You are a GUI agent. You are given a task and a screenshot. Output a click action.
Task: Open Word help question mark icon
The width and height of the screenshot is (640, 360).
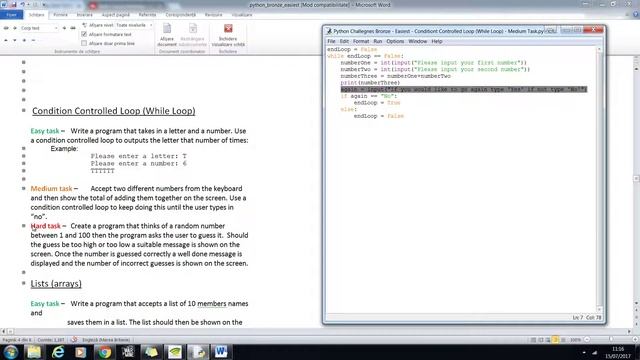coord(636,14)
